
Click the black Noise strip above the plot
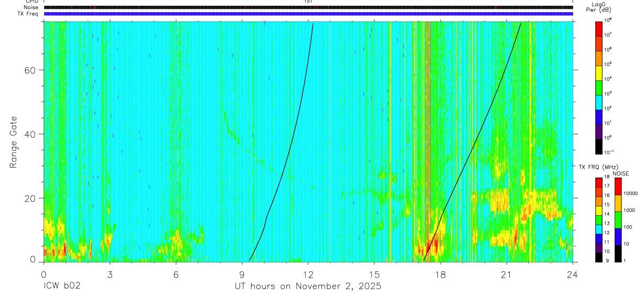point(308,7)
